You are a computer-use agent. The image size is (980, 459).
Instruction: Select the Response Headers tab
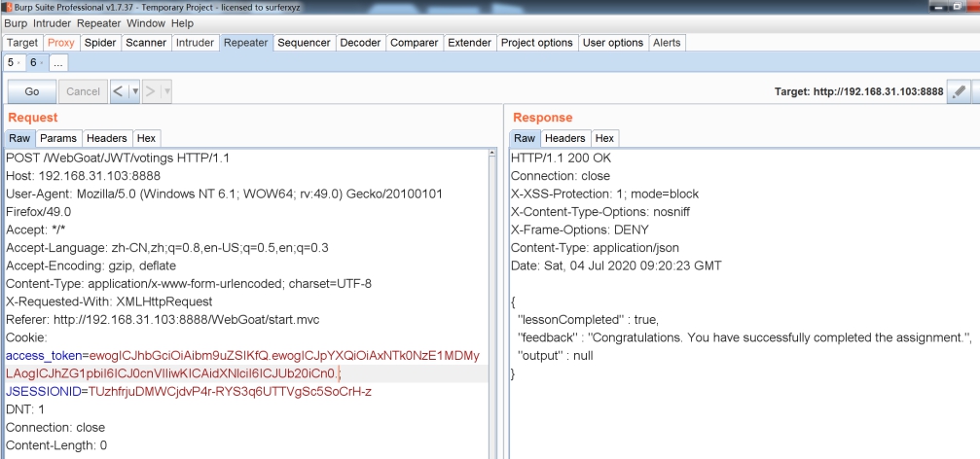pyautogui.click(x=565, y=138)
